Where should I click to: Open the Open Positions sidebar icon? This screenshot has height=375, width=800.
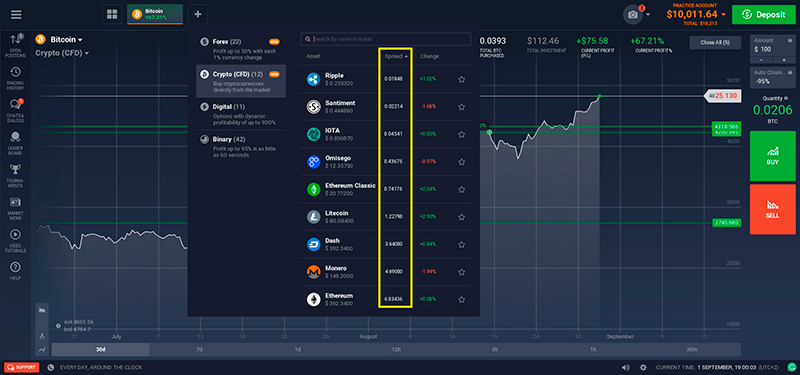point(15,44)
